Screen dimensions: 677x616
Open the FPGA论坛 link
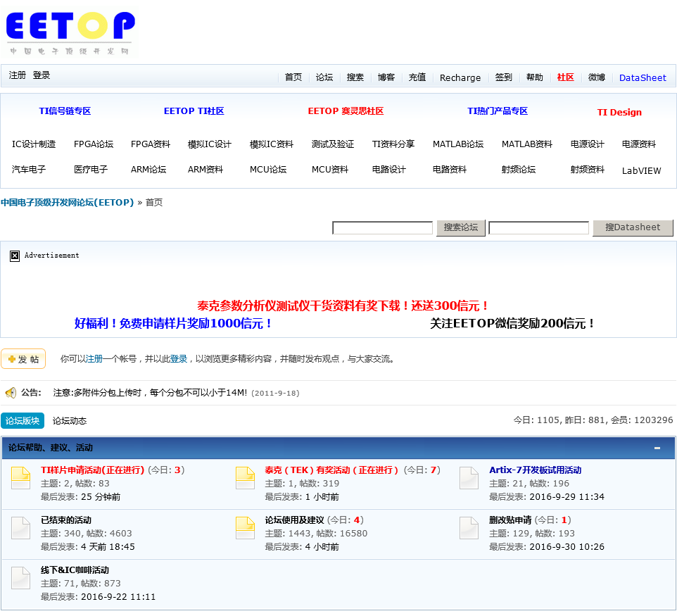coord(94,144)
